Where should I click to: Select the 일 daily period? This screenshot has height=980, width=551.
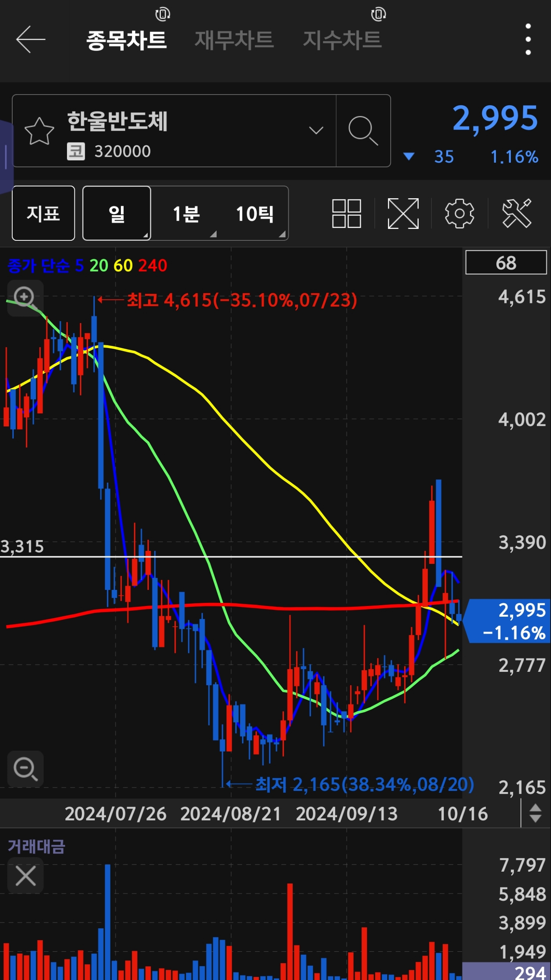[117, 213]
